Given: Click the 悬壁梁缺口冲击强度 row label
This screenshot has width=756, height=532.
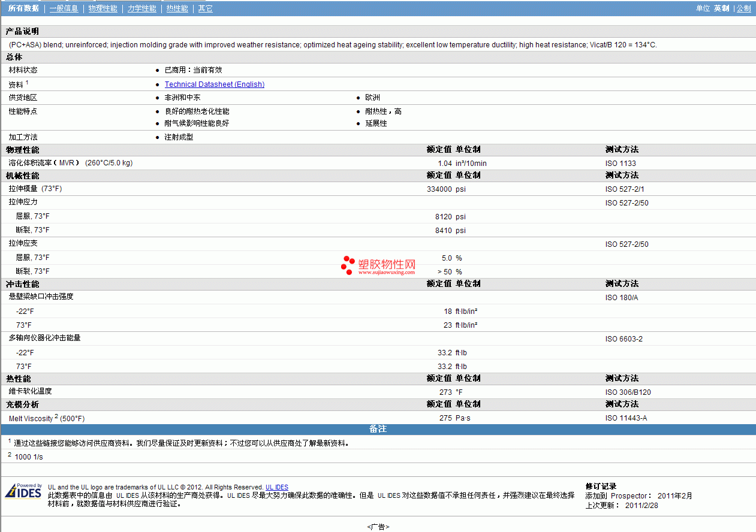Looking at the screenshot, I should [41, 297].
